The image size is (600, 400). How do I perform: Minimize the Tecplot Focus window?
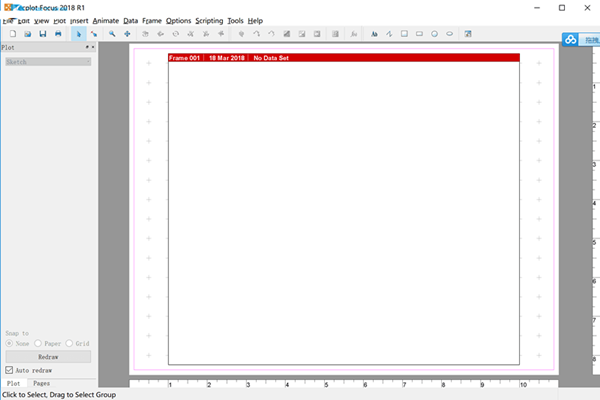[537, 8]
